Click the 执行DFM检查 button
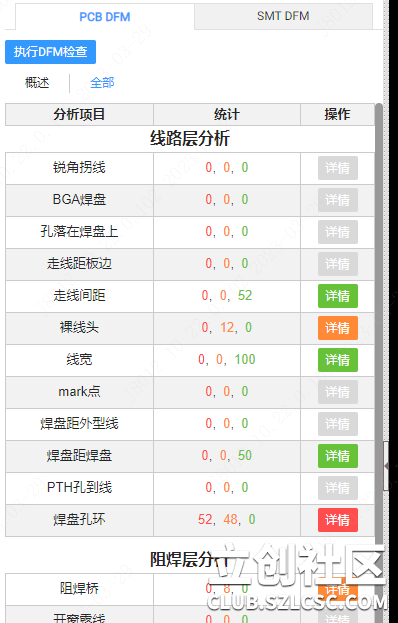The image size is (398, 623). (x=50, y=52)
